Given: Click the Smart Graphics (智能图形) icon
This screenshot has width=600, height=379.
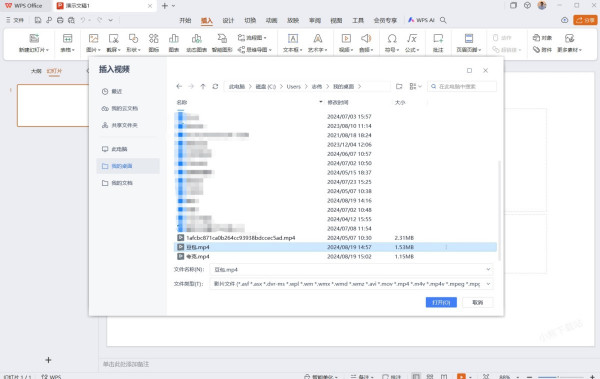Looking at the screenshot, I should pyautogui.click(x=222, y=38).
